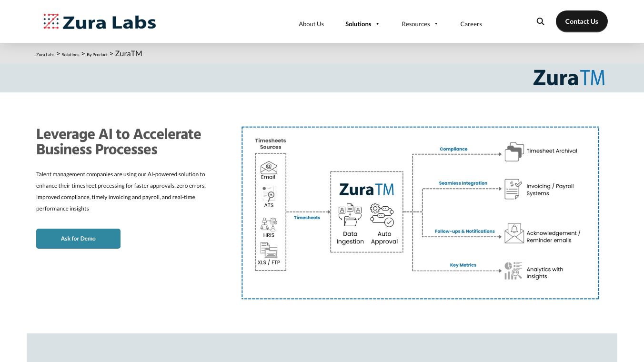Click the Contact Us button
Screen dimensions: 644x362
click(x=582, y=21)
